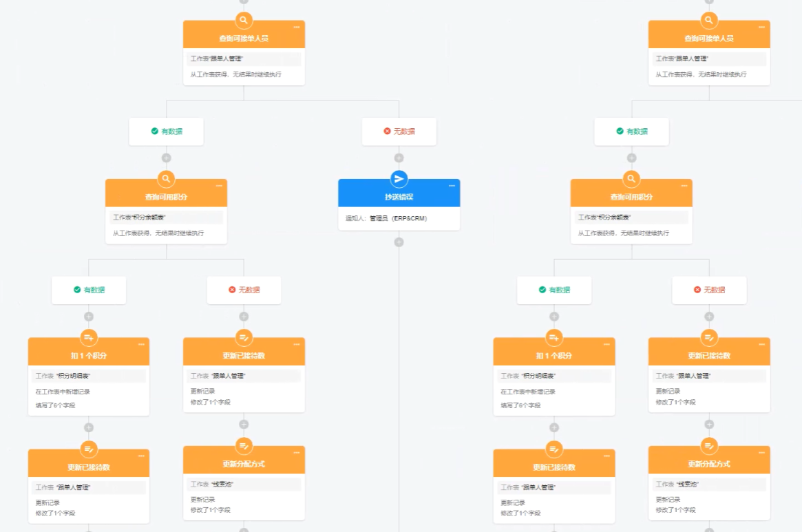Click the plus button above the right 扣1个积分 node
This screenshot has height=532, width=802.
click(554, 317)
